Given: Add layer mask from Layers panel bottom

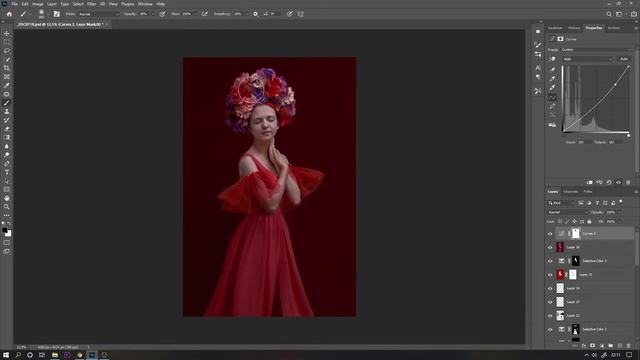Looking at the screenshot, I should pos(593,346).
